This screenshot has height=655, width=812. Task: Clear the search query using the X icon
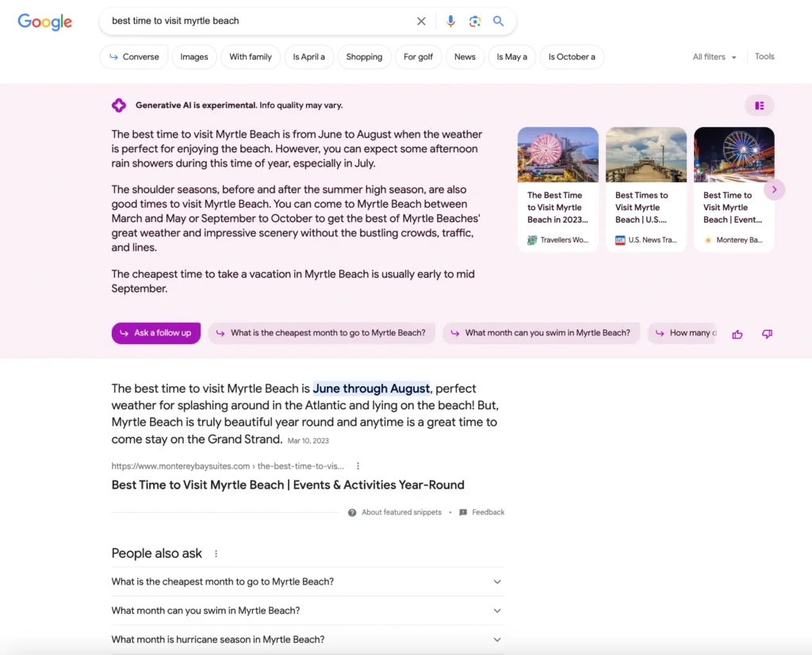click(421, 21)
